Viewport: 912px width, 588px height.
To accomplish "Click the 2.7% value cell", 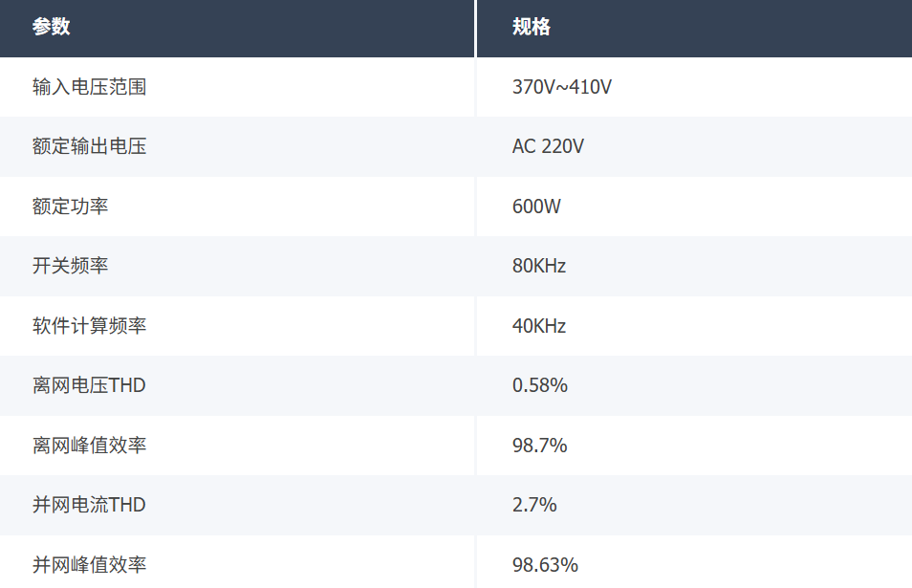I will [x=534, y=505].
